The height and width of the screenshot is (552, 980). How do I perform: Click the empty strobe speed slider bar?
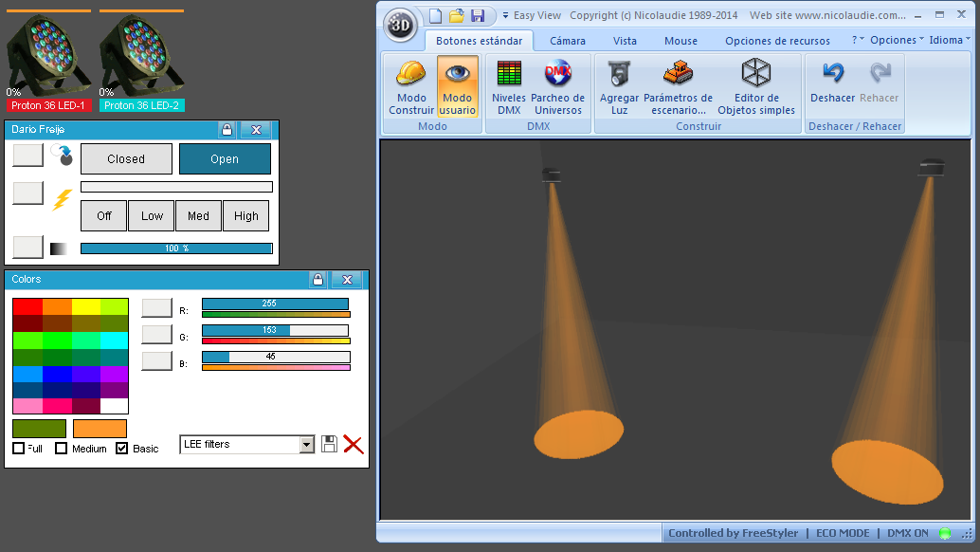click(177, 187)
